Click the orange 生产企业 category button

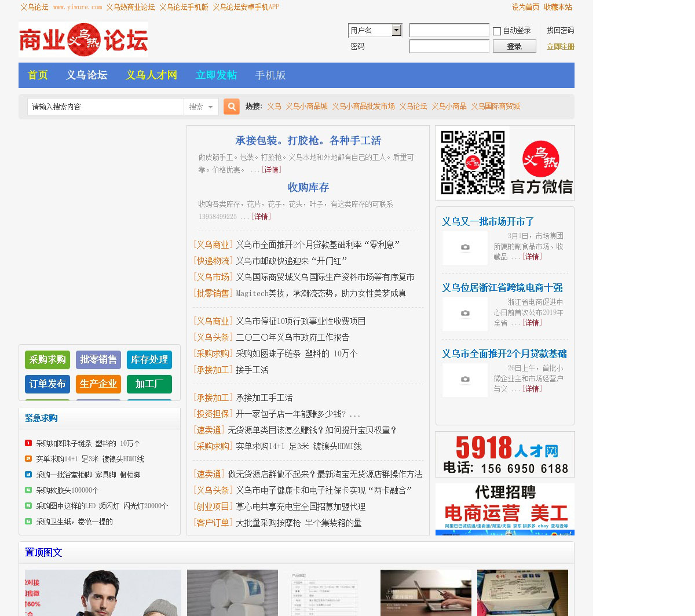pos(98,384)
